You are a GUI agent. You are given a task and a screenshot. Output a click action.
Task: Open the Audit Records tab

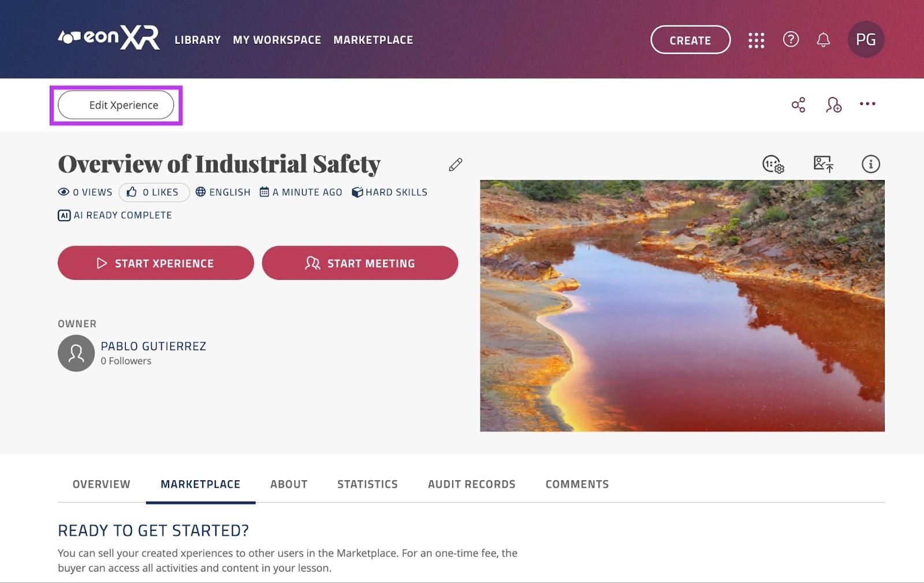coord(471,484)
